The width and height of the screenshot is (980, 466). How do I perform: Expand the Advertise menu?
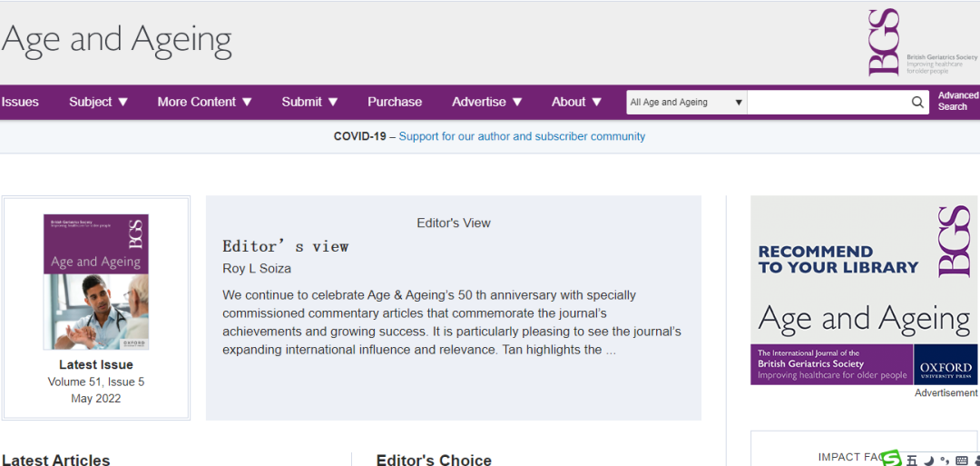(x=487, y=102)
